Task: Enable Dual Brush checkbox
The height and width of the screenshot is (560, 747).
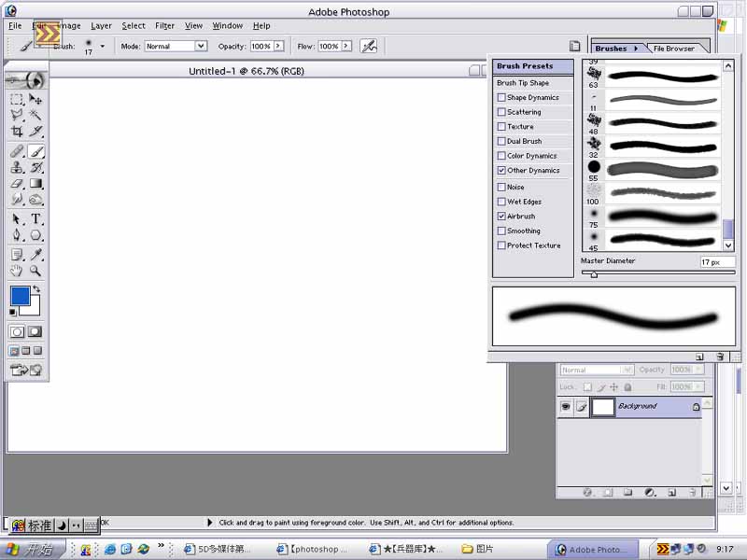Action: (501, 142)
